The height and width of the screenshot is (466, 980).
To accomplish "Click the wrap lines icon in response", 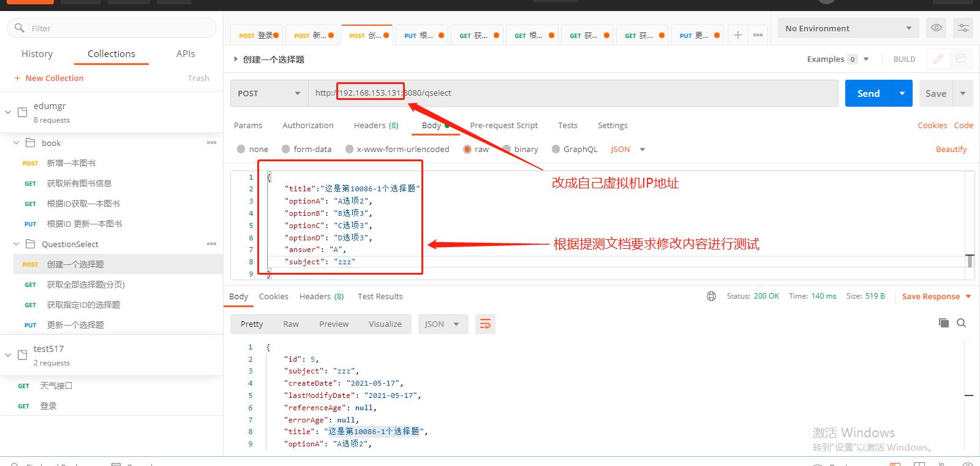I will (x=485, y=324).
